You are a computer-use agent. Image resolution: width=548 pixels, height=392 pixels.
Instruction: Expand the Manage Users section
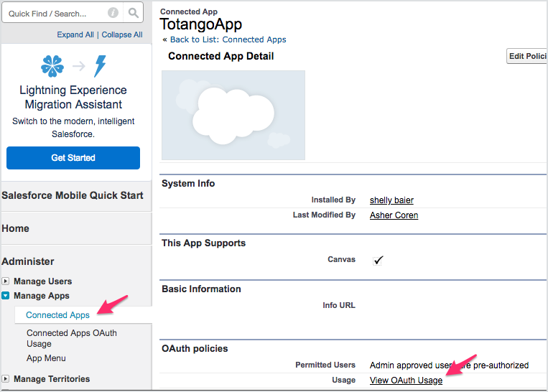(6, 281)
